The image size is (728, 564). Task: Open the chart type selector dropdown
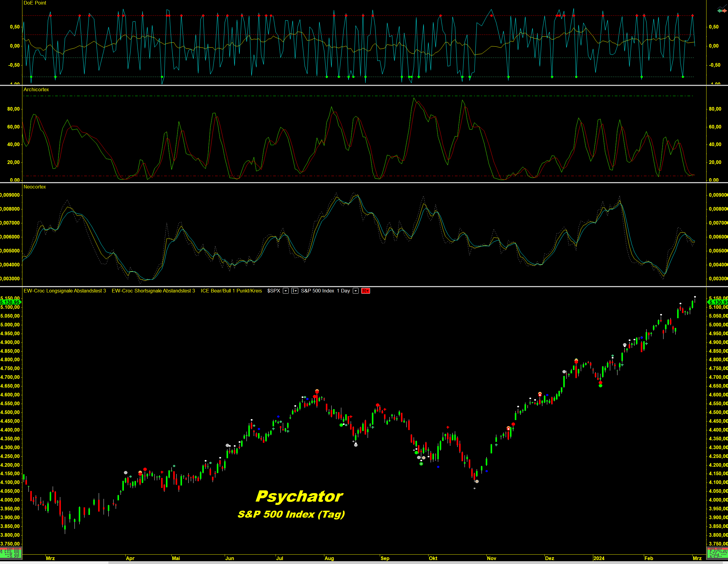pos(295,291)
